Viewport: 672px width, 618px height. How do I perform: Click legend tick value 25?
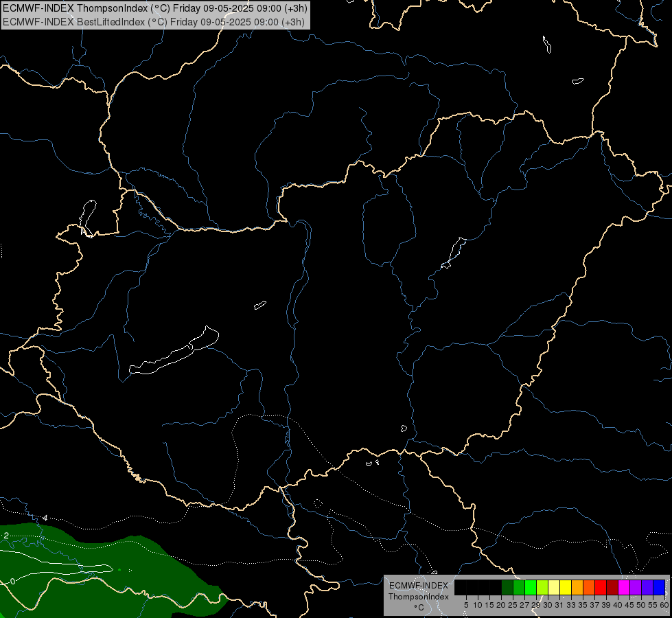(513, 605)
